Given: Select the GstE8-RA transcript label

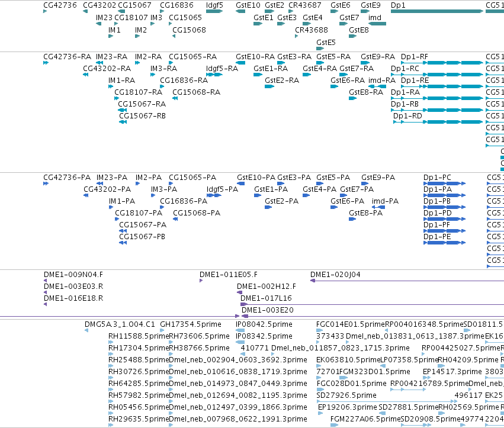Looking at the screenshot, I should [x=366, y=92].
